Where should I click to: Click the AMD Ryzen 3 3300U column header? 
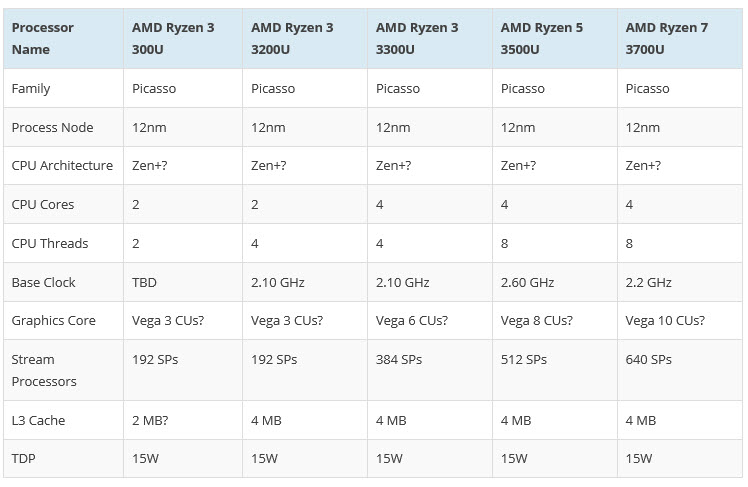[x=417, y=38]
